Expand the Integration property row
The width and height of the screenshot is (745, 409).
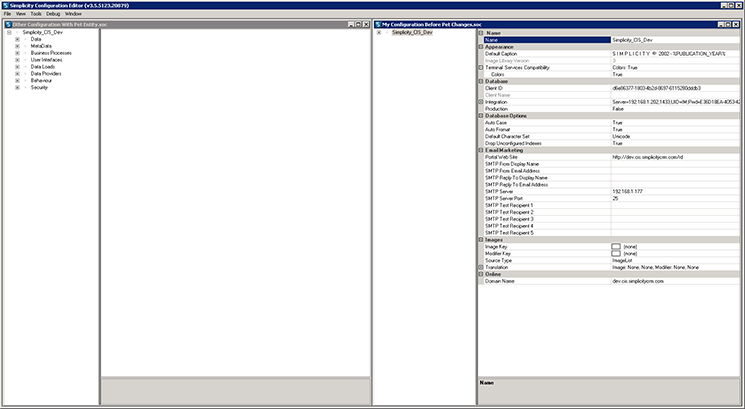pos(481,102)
